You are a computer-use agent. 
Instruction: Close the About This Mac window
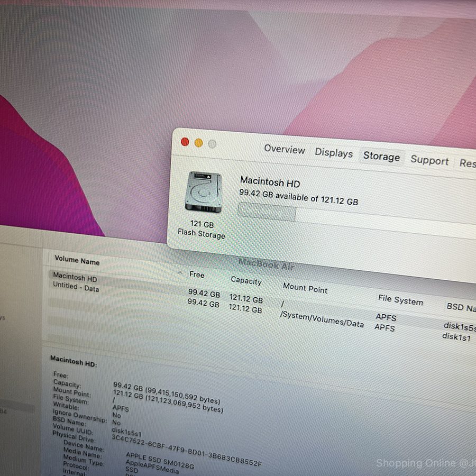(x=185, y=142)
